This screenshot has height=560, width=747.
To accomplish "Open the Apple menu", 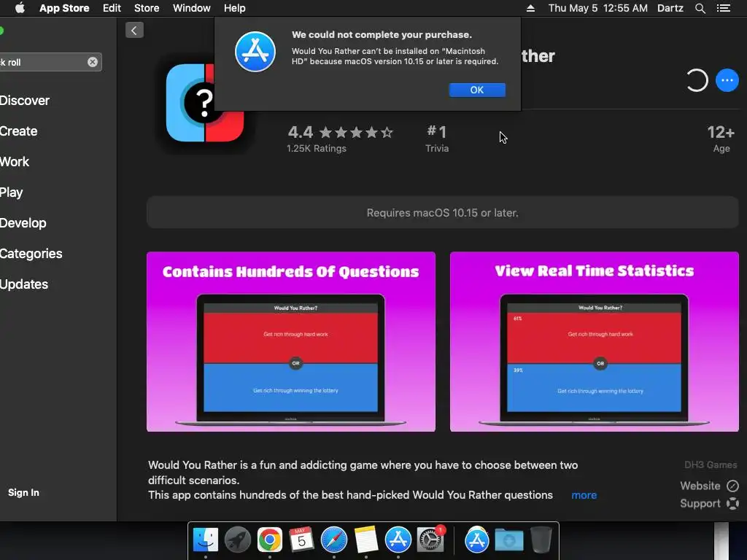I will [x=20, y=8].
